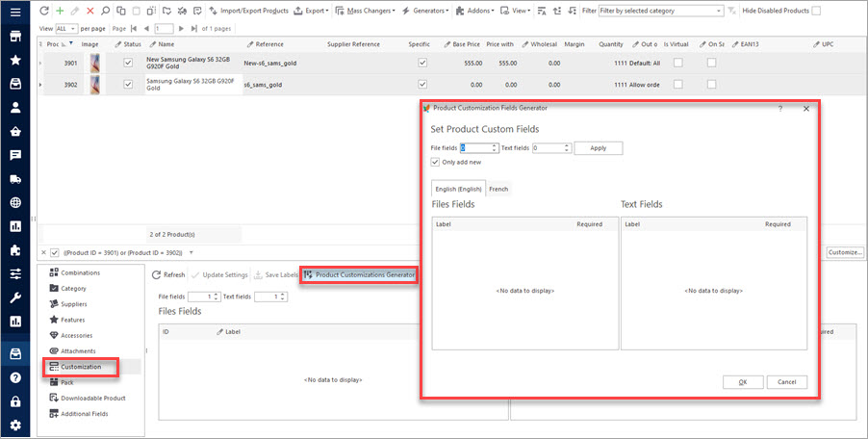Increase lower panel File fields stepper

tap(216, 295)
